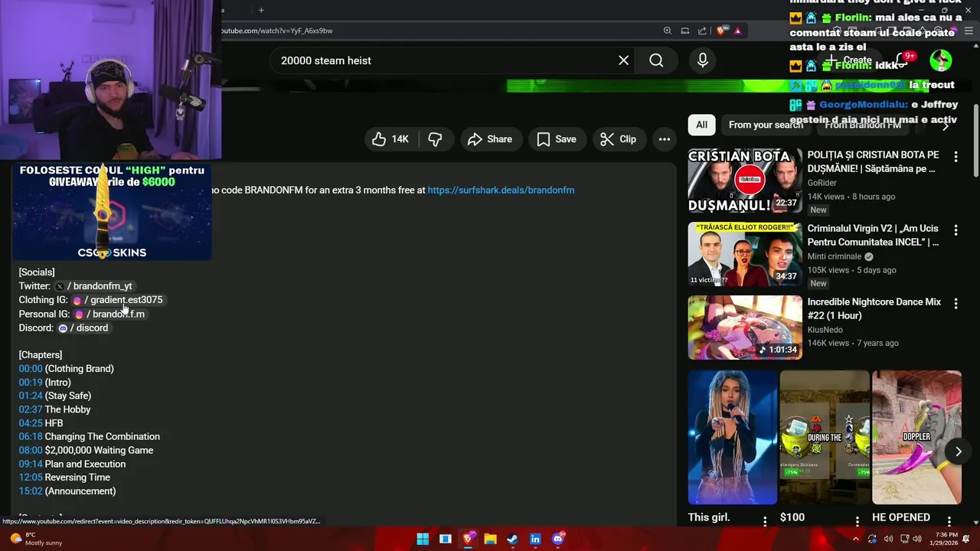Open a new browser tab with plus
Viewport: 980px width, 551px height.
[261, 10]
